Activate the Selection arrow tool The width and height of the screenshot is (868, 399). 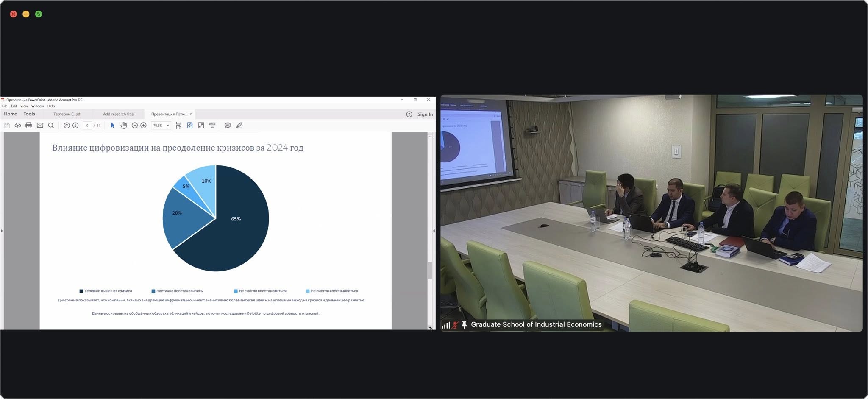[113, 126]
